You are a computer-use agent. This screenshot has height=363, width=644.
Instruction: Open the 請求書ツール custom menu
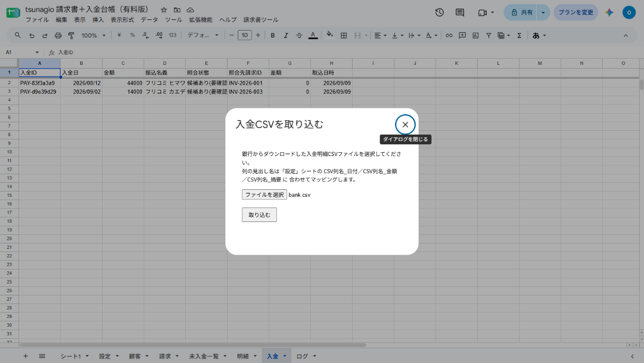[x=261, y=20]
